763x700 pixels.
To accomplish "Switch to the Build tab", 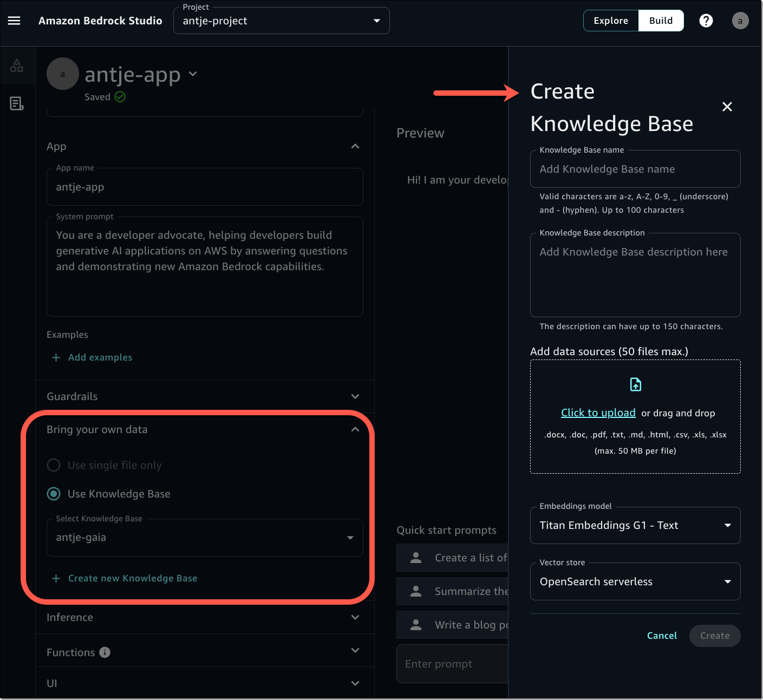I will point(661,21).
